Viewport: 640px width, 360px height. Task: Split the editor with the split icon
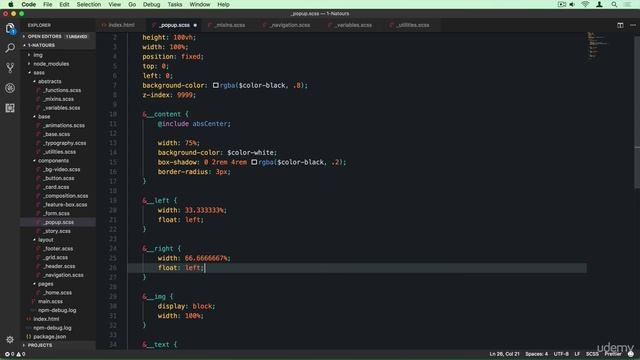pyautogui.click(x=620, y=25)
